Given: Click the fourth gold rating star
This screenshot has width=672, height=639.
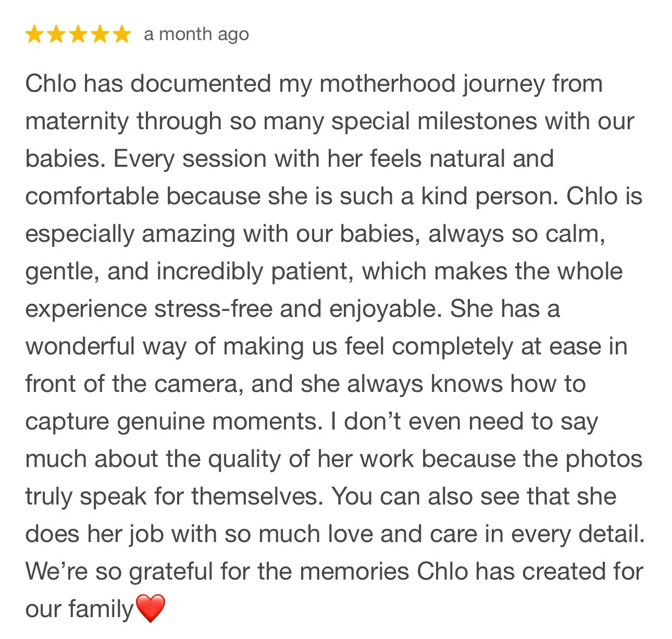Looking at the screenshot, I should [x=100, y=34].
